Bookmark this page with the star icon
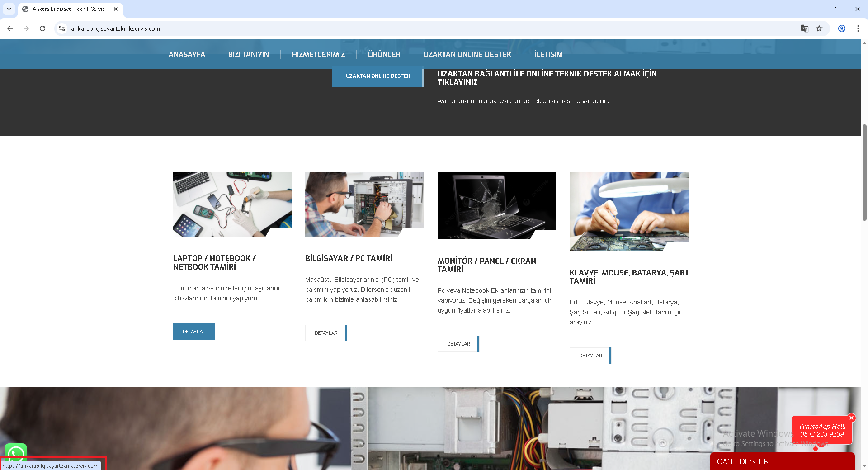The width and height of the screenshot is (868, 470). pos(819,28)
